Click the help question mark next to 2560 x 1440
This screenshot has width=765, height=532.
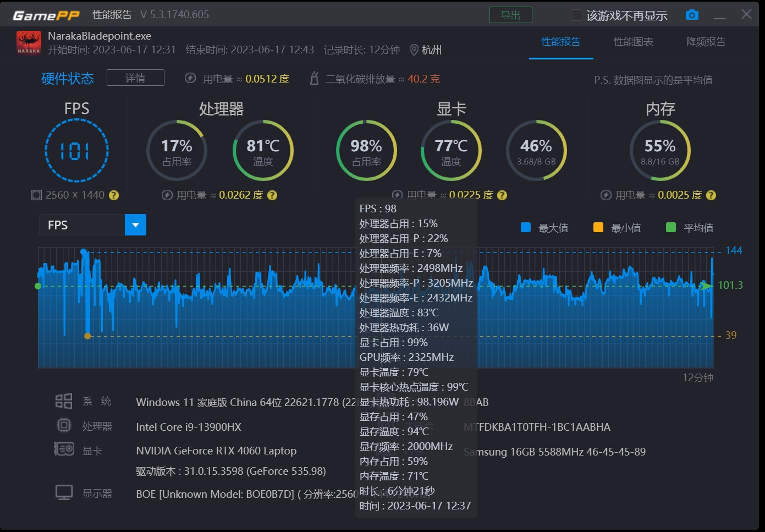click(x=114, y=195)
